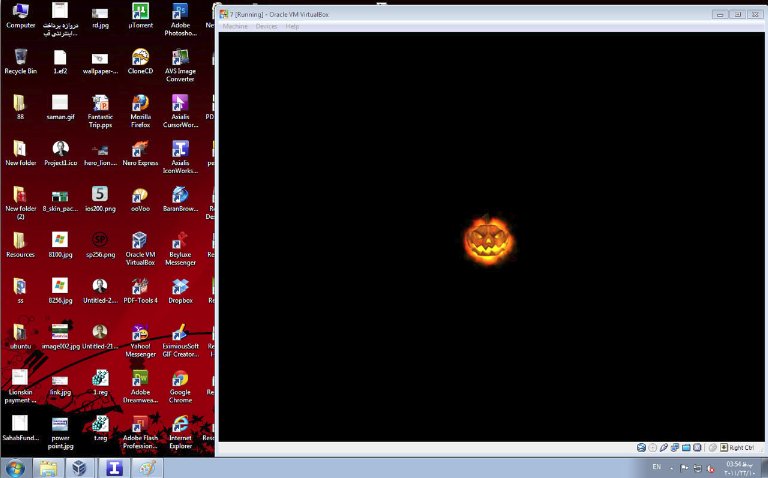Select the New folder (2) desktop folder
Viewport: 768px width, 478px height.
click(21, 203)
